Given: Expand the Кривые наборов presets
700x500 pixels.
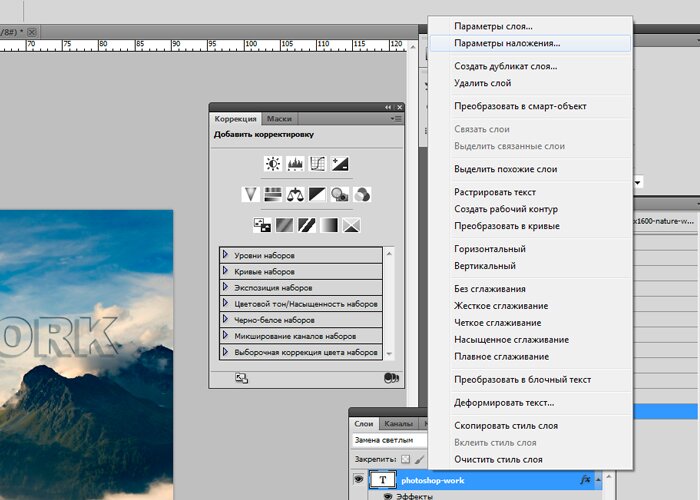Looking at the screenshot, I should [x=226, y=271].
